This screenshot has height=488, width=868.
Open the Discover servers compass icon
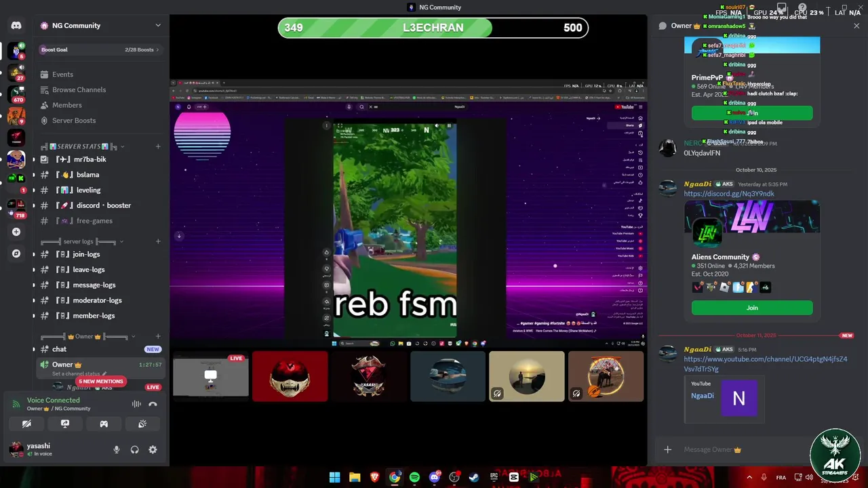click(x=16, y=253)
